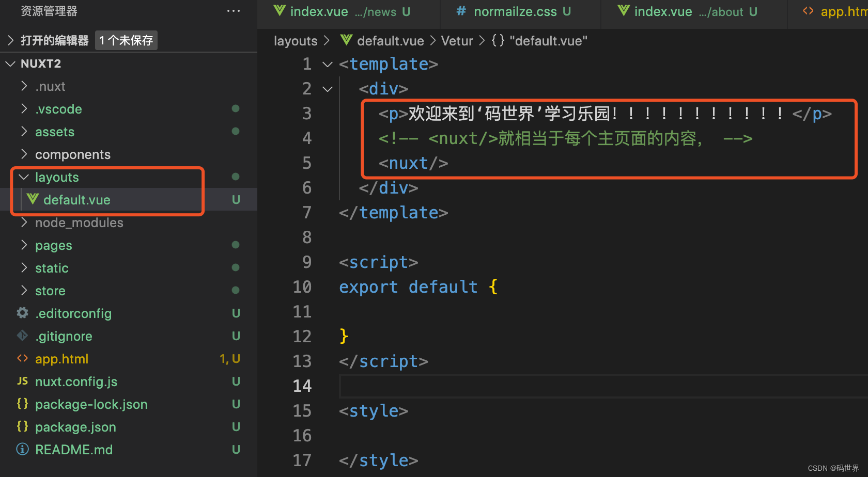The width and height of the screenshot is (868, 477).
Task: Click the Vue icon on the news index.vue tab
Action: click(x=280, y=11)
